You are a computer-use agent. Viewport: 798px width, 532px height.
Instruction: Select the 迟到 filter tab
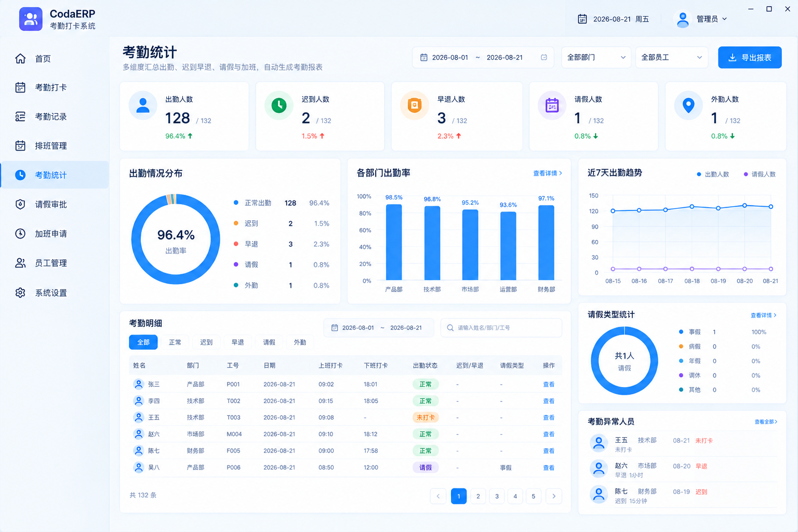pos(206,342)
